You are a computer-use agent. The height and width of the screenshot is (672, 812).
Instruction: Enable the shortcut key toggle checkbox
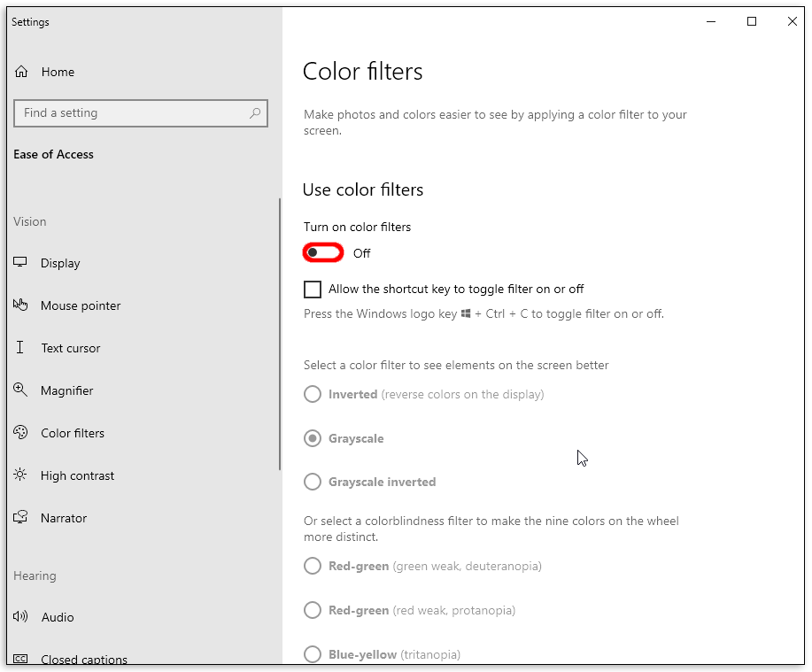(313, 290)
